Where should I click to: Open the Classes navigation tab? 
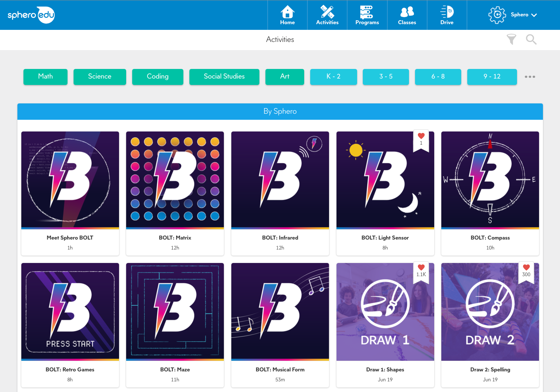[407, 15]
